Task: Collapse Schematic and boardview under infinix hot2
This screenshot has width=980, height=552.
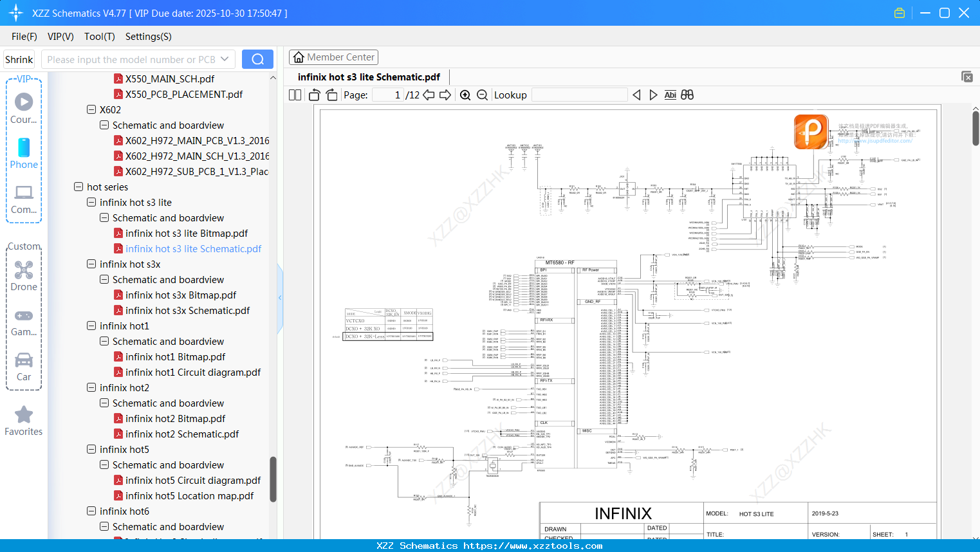Action: (x=104, y=403)
